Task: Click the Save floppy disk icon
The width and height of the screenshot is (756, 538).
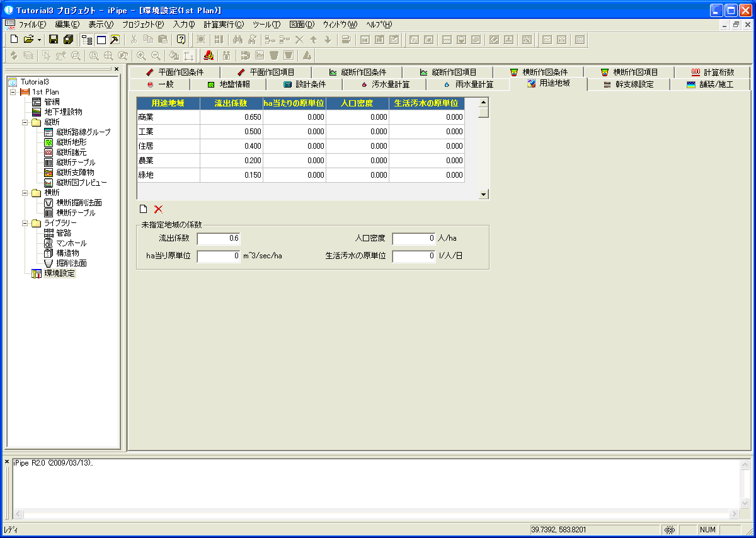Action: 54,39
